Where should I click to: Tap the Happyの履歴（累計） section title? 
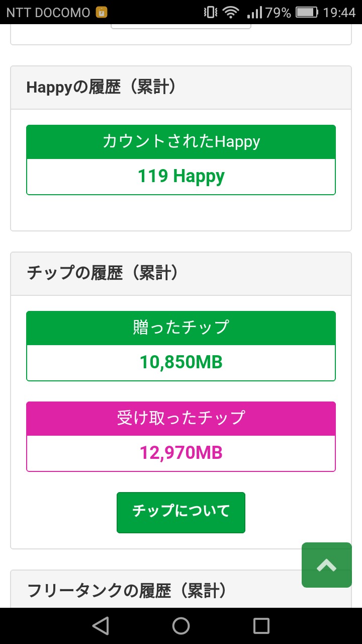point(103,88)
